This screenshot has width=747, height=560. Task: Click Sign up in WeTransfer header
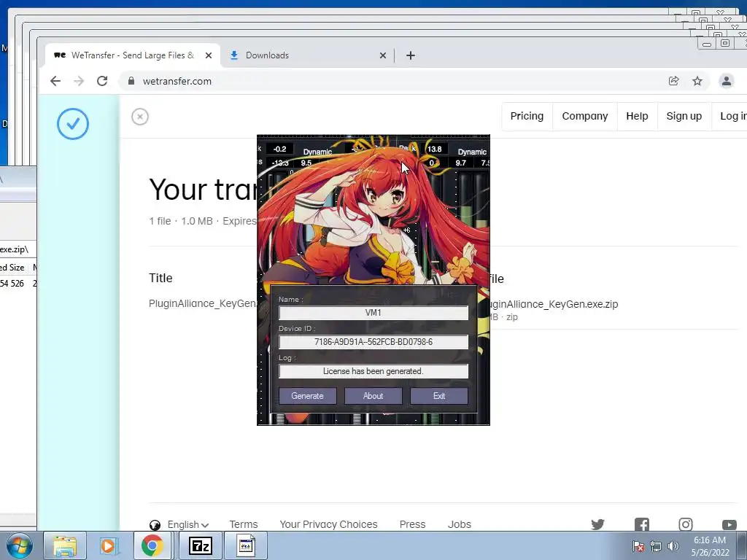684,116
